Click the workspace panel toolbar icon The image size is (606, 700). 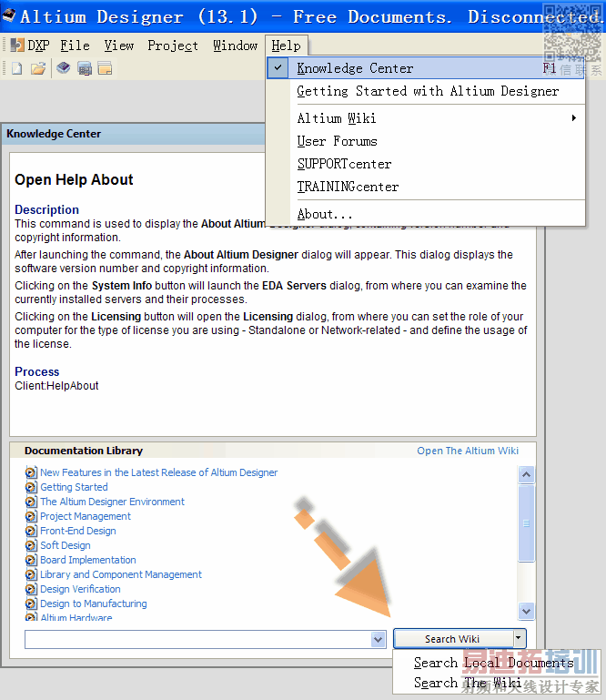click(105, 69)
